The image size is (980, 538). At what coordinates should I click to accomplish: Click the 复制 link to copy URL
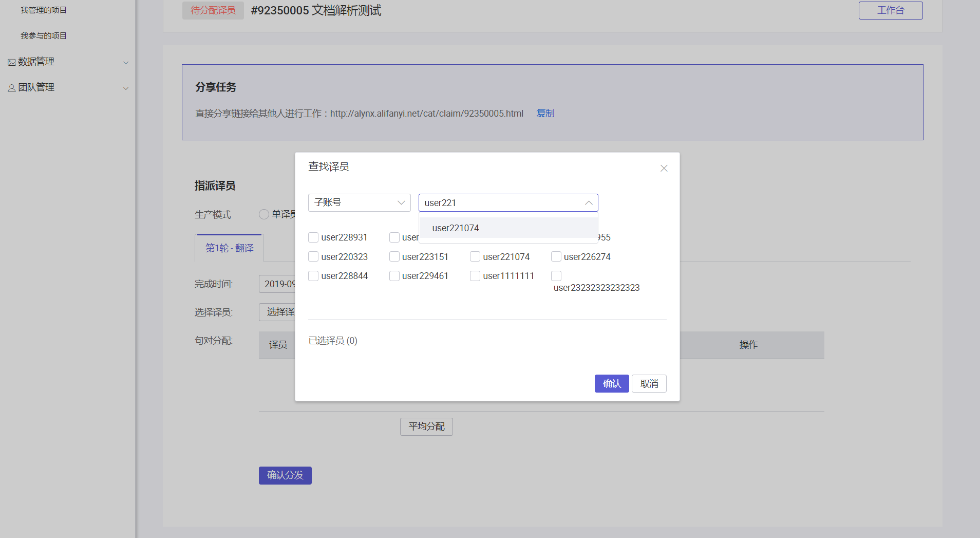545,113
